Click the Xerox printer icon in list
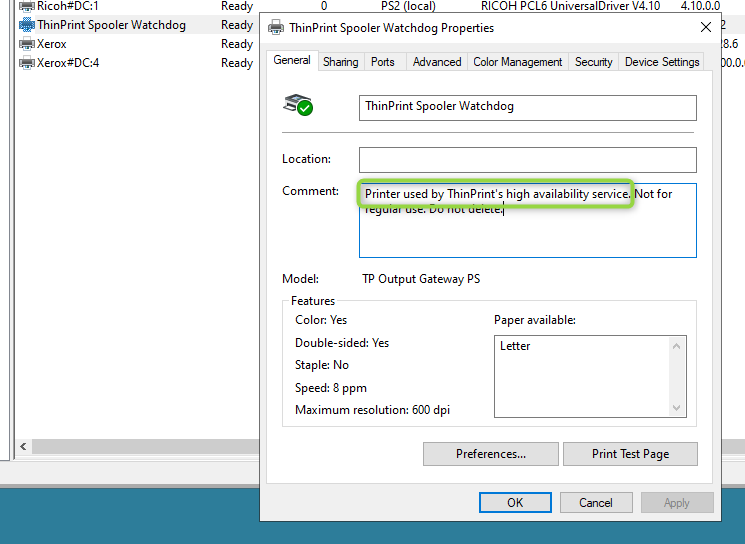 tap(27, 44)
